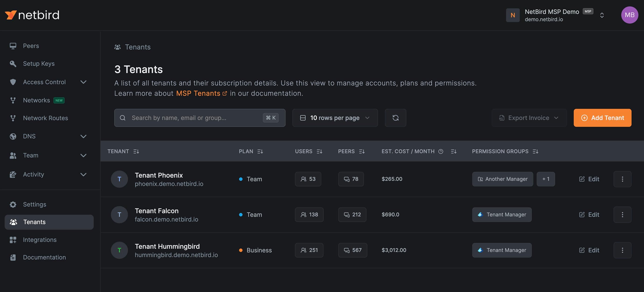
Task: Sort by the Peers column sort icon
Action: click(x=362, y=151)
